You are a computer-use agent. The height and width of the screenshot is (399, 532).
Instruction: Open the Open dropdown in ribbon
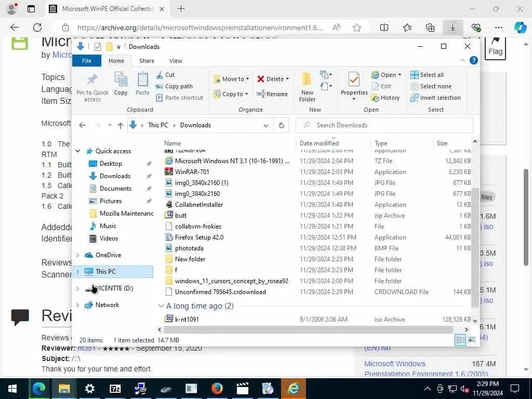click(x=386, y=75)
